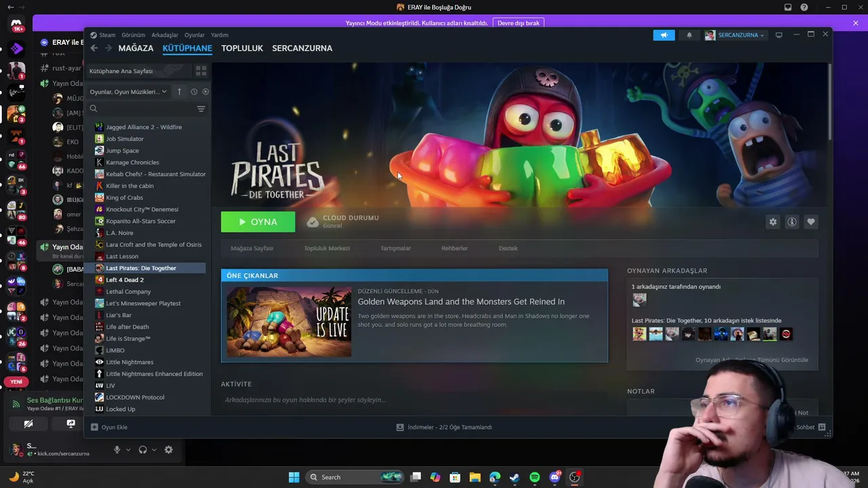Select Liar's Bar in library list

pyautogui.click(x=119, y=315)
